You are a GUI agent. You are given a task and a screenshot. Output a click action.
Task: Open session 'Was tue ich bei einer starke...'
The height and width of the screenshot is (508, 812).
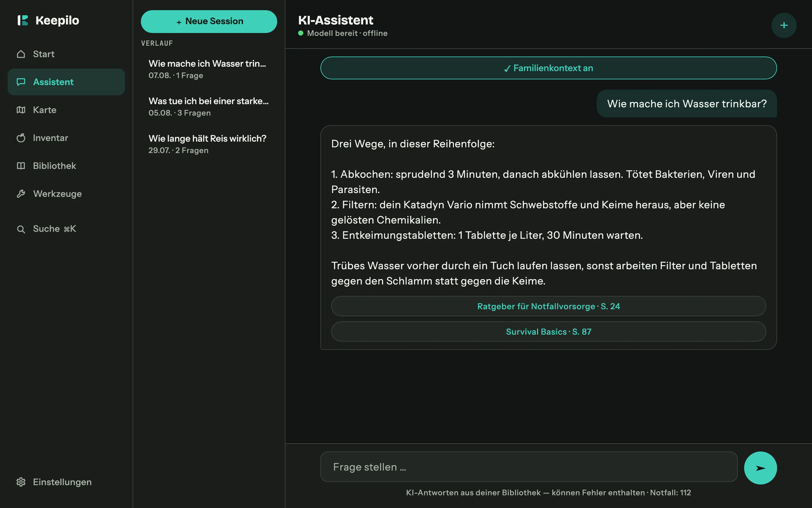[209, 106]
